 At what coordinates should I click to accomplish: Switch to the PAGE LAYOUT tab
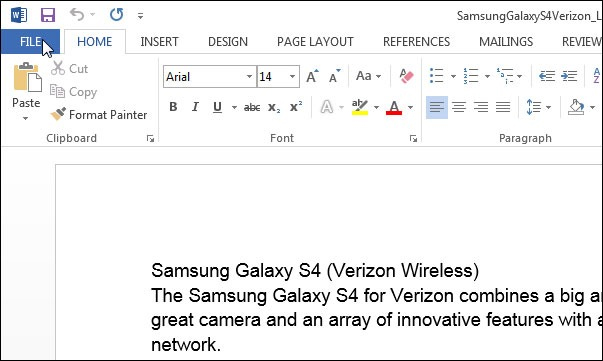click(315, 42)
